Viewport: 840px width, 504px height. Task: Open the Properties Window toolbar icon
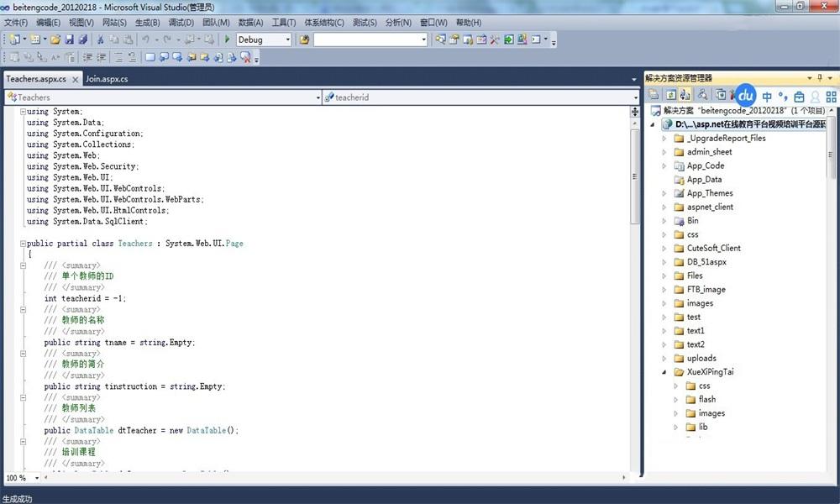coord(454,39)
